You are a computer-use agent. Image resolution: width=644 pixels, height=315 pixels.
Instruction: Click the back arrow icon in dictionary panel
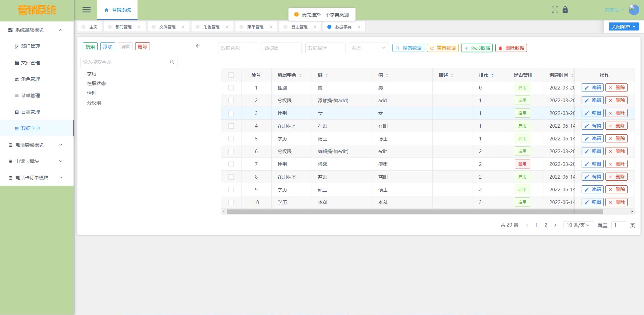pos(198,46)
